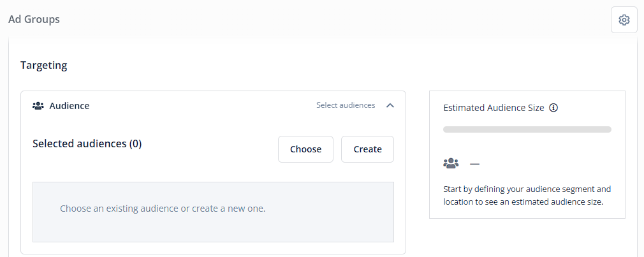Click the audience size people icon
Image resolution: width=644 pixels, height=257 pixels.
click(451, 163)
